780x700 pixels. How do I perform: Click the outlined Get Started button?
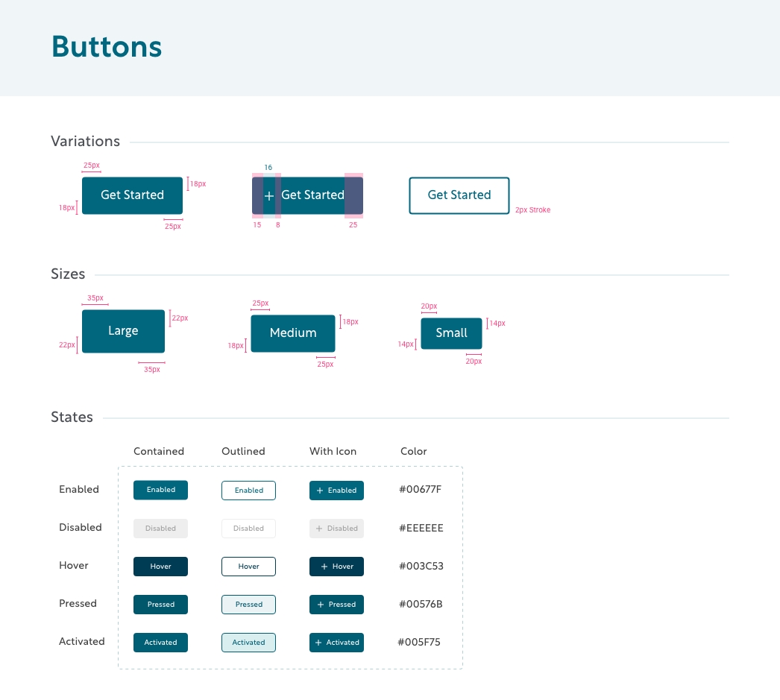point(459,195)
